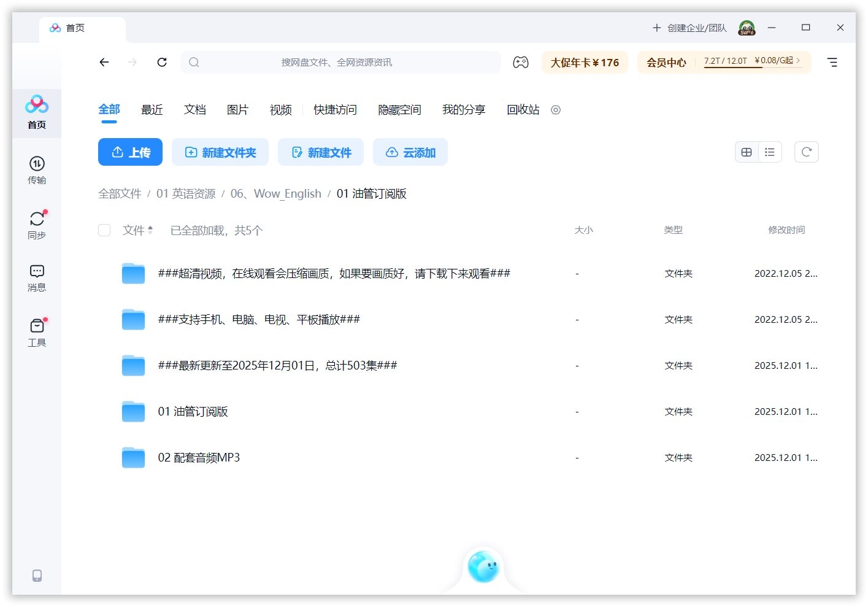Open the target icon next to 回收站

(x=556, y=110)
